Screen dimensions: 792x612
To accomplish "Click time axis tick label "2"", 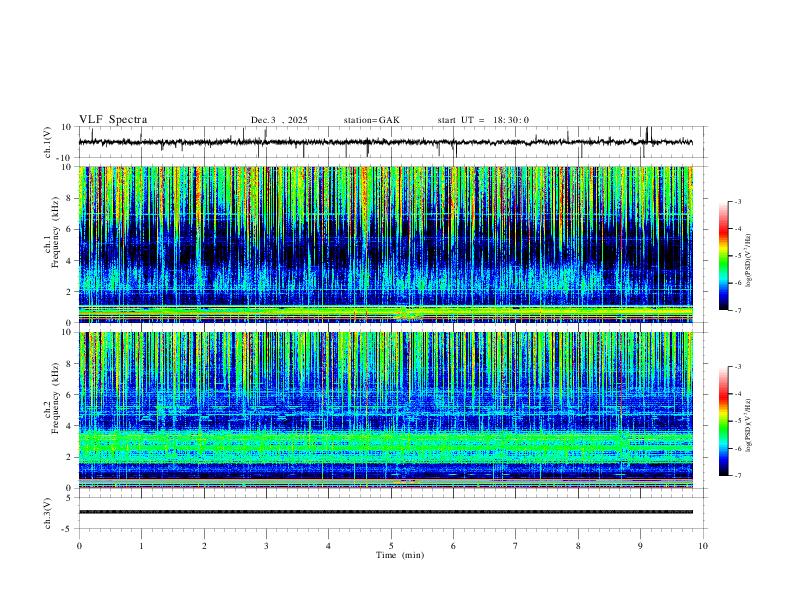I will tap(204, 546).
